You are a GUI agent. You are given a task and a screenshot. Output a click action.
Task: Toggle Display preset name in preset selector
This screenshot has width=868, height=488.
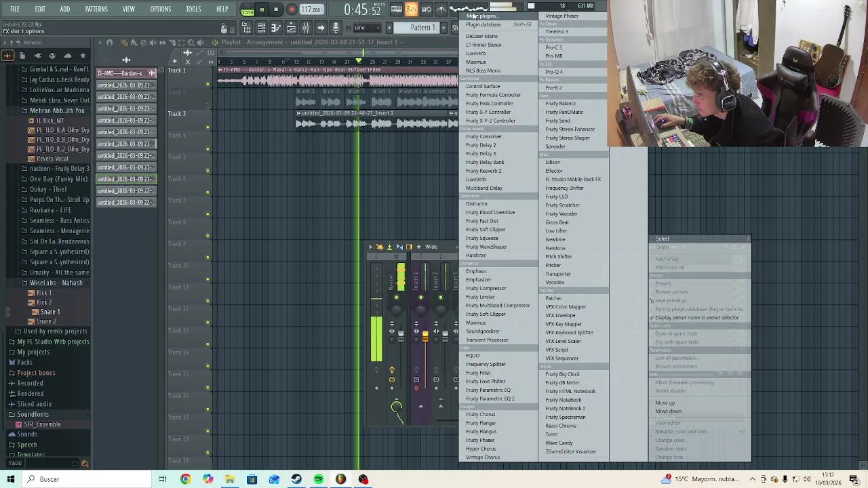[x=696, y=318]
